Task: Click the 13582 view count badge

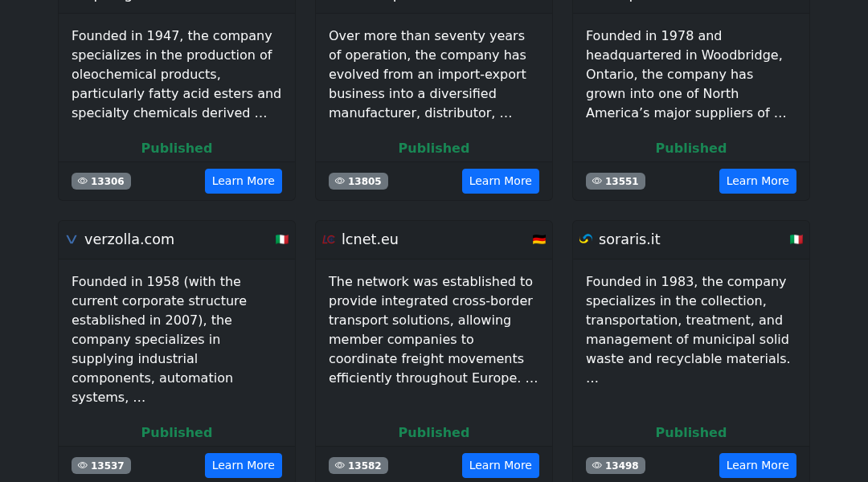Action: click(358, 465)
